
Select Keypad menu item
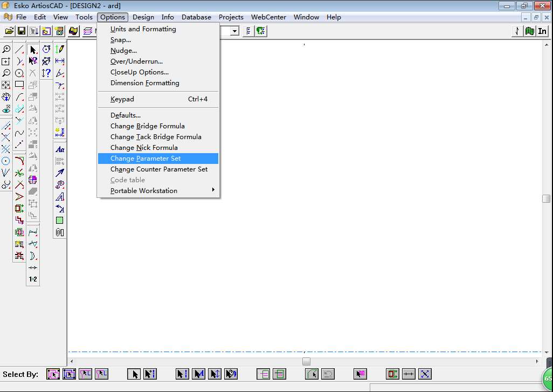(158, 99)
